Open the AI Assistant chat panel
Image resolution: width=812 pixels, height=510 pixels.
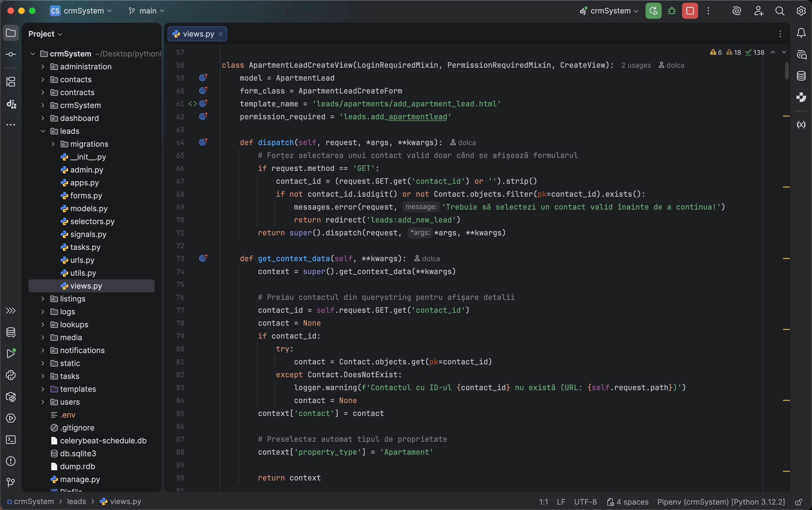tap(801, 55)
